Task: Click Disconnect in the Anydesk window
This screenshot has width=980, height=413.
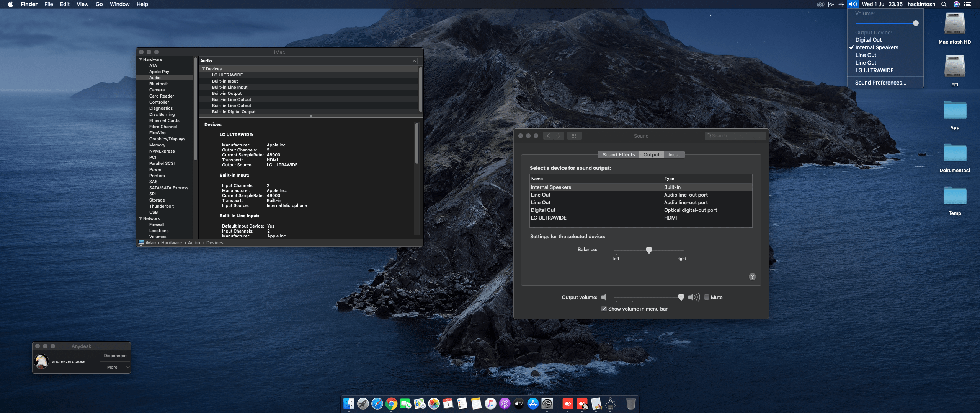Action: click(x=115, y=356)
